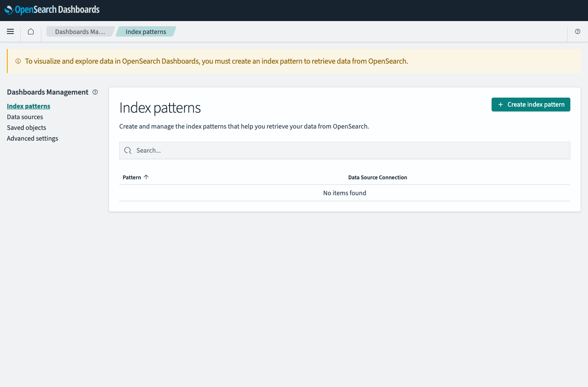Viewport: 588px width, 387px height.
Task: Click the Dashboards Management sidebar title
Action: click(x=48, y=92)
